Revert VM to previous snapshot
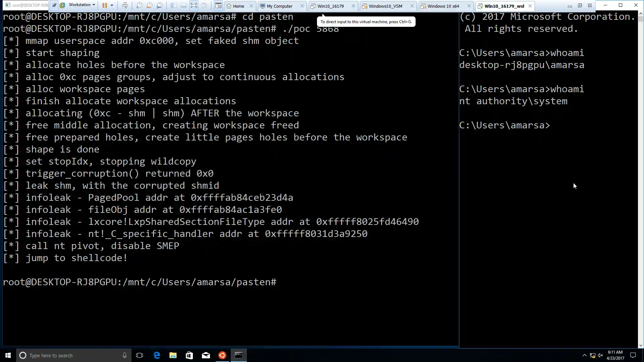The height and width of the screenshot is (362, 644). 149,5
